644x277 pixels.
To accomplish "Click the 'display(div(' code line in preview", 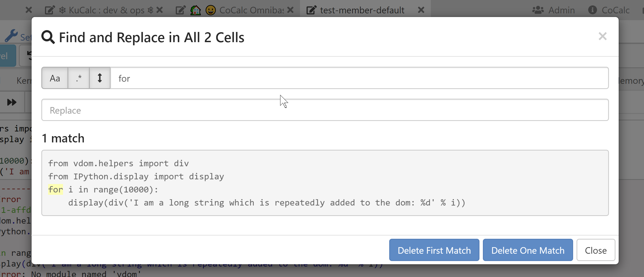I will (267, 203).
